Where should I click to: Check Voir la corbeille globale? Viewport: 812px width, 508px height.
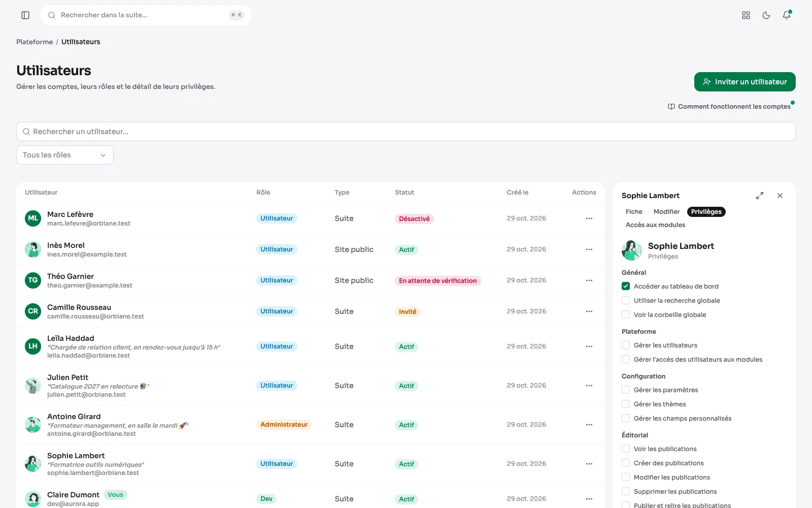[x=626, y=314]
